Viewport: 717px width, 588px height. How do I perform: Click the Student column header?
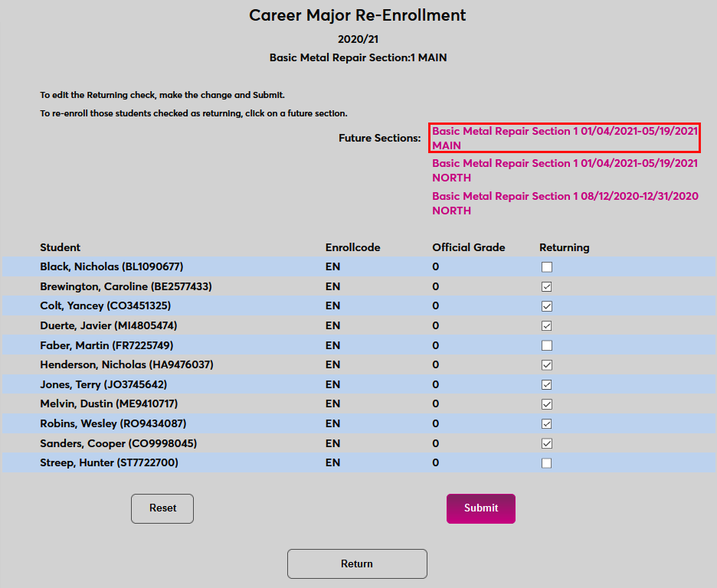[x=60, y=247]
